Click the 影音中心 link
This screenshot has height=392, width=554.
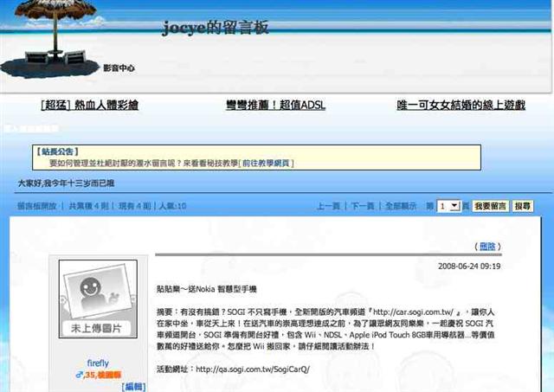(119, 68)
